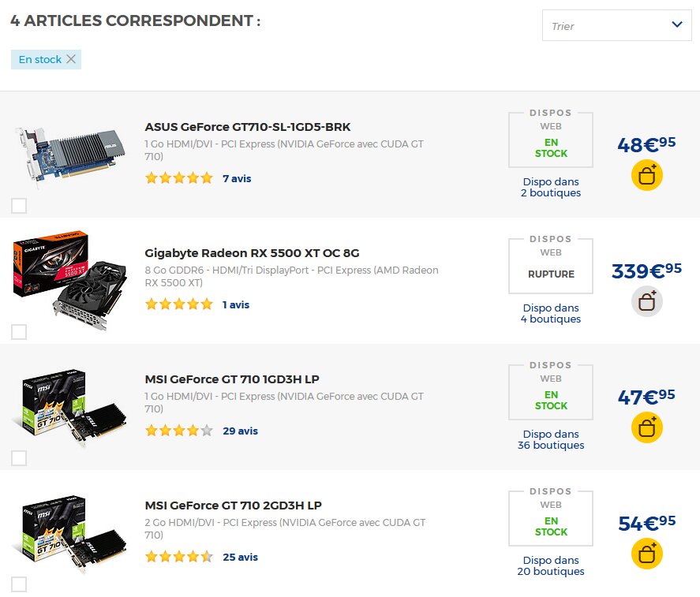Click the ASUS graphics card thumbnail
The height and width of the screenshot is (597, 700).
[70, 156]
